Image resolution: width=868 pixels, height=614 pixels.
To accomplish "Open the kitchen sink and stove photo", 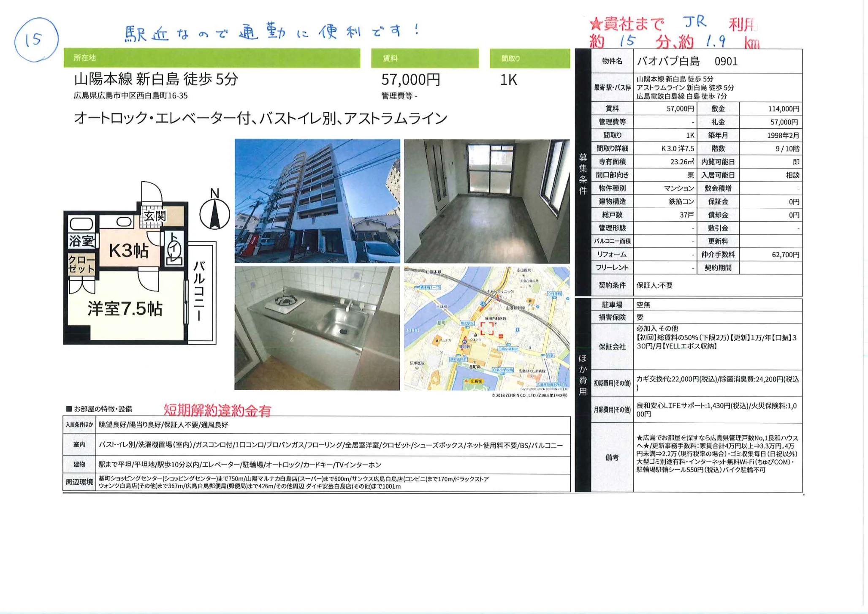I will (317, 328).
